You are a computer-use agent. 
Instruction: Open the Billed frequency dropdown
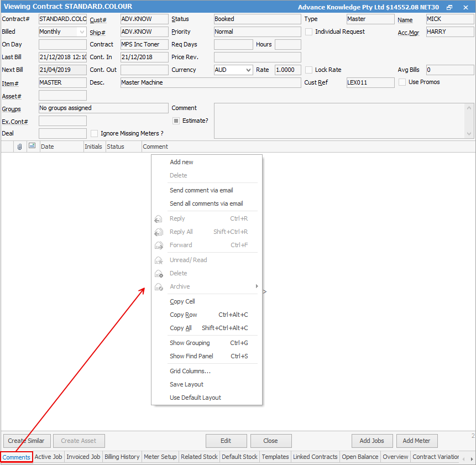(x=82, y=32)
